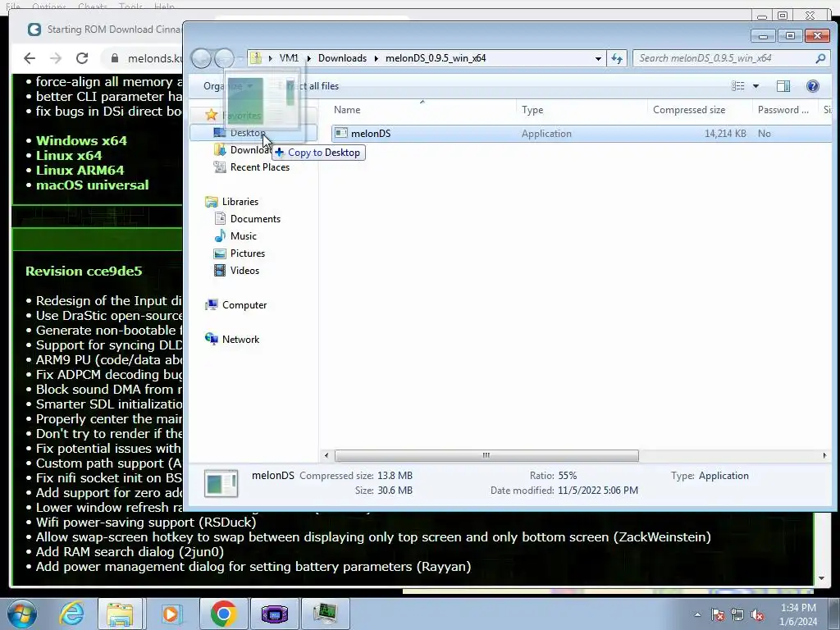The width and height of the screenshot is (840, 630).
Task: Select the Starting ROM Download browser tab
Action: pos(104,30)
